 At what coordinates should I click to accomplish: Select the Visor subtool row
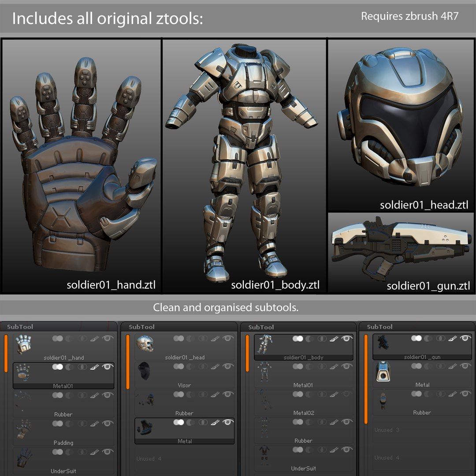click(185, 375)
